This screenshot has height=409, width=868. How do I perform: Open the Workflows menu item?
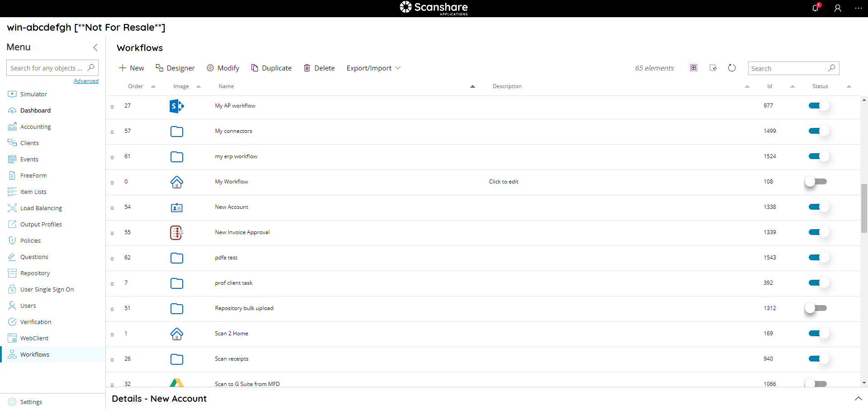(34, 354)
